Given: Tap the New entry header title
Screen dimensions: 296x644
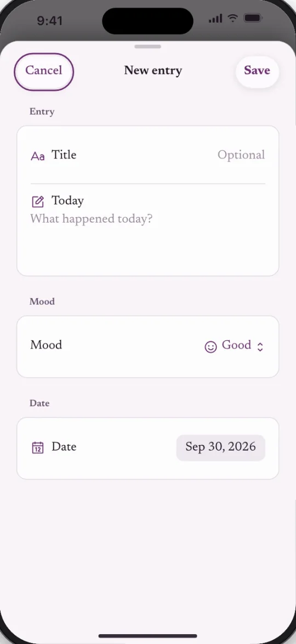Looking at the screenshot, I should (x=153, y=71).
